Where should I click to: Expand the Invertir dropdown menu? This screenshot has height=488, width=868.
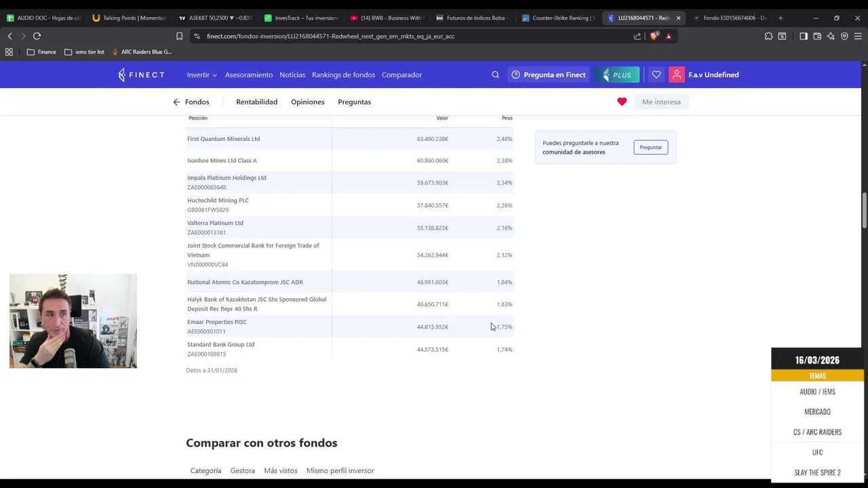202,75
